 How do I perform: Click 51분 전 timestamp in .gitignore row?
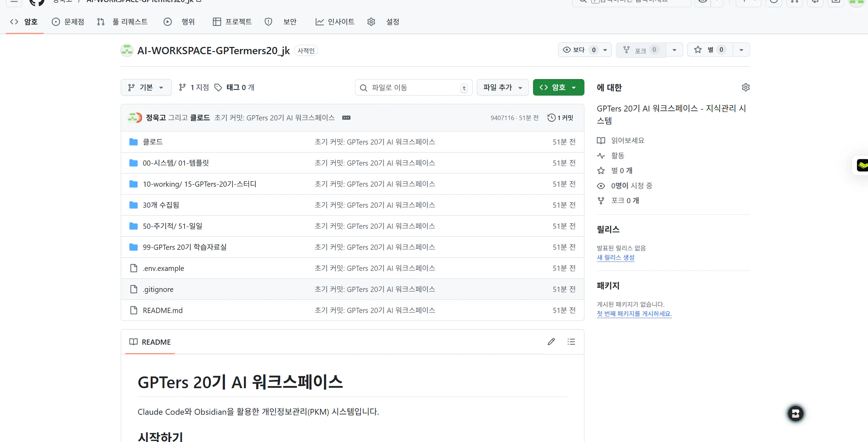tap(564, 289)
